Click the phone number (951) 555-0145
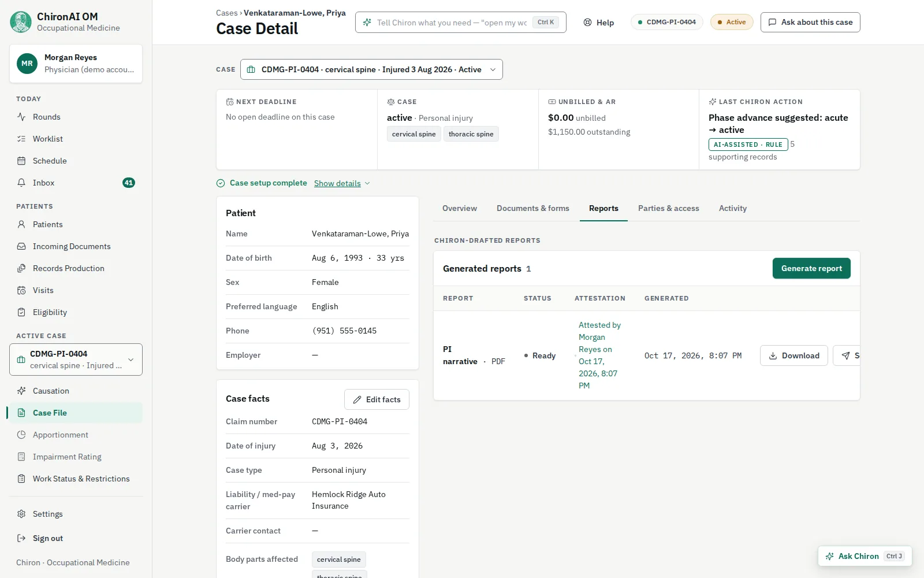 click(344, 331)
